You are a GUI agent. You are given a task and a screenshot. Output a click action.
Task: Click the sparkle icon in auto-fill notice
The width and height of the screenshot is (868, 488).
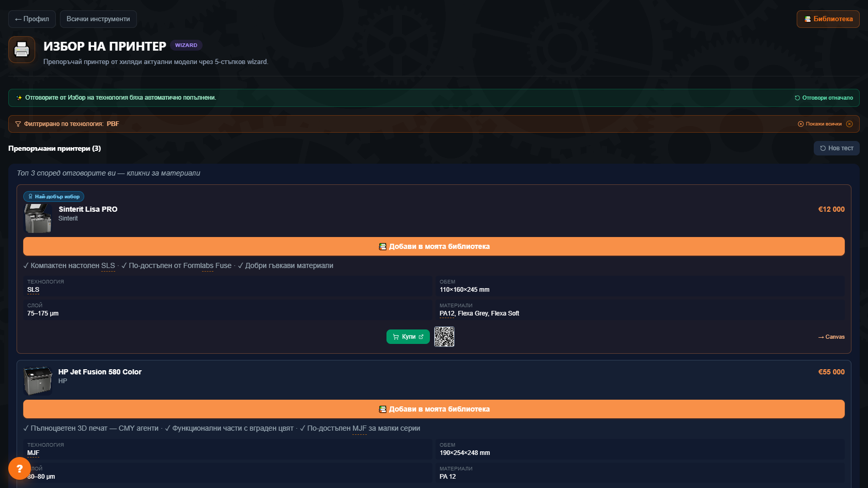pyautogui.click(x=19, y=98)
